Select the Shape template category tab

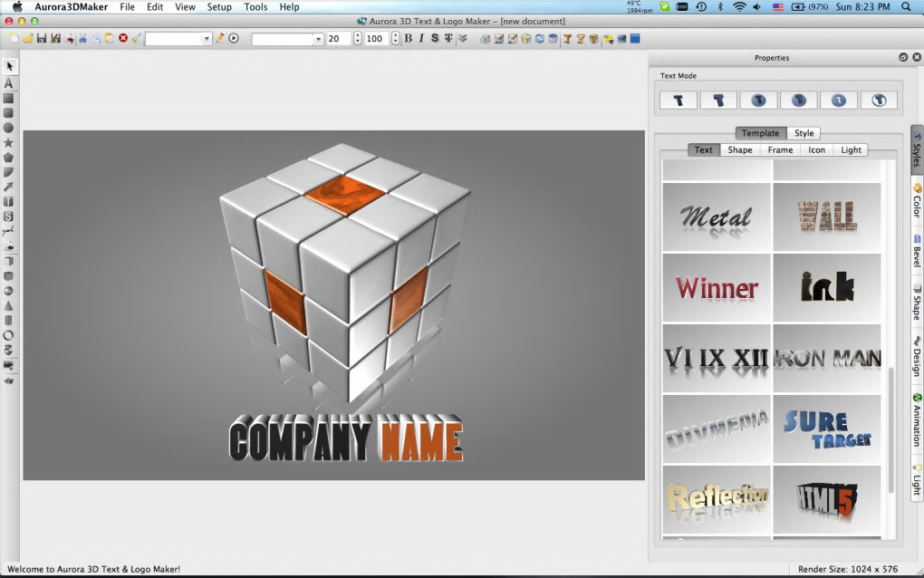740,149
